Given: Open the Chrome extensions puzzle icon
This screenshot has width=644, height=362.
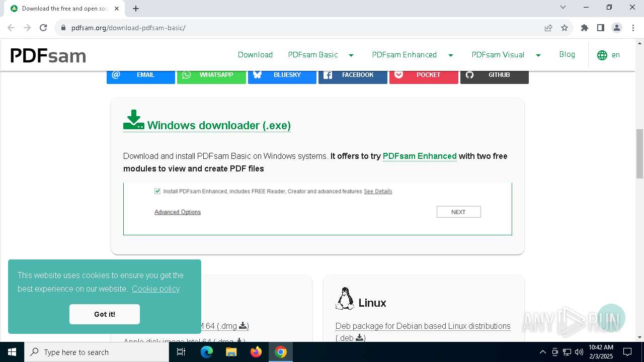Looking at the screenshot, I should tap(585, 28).
